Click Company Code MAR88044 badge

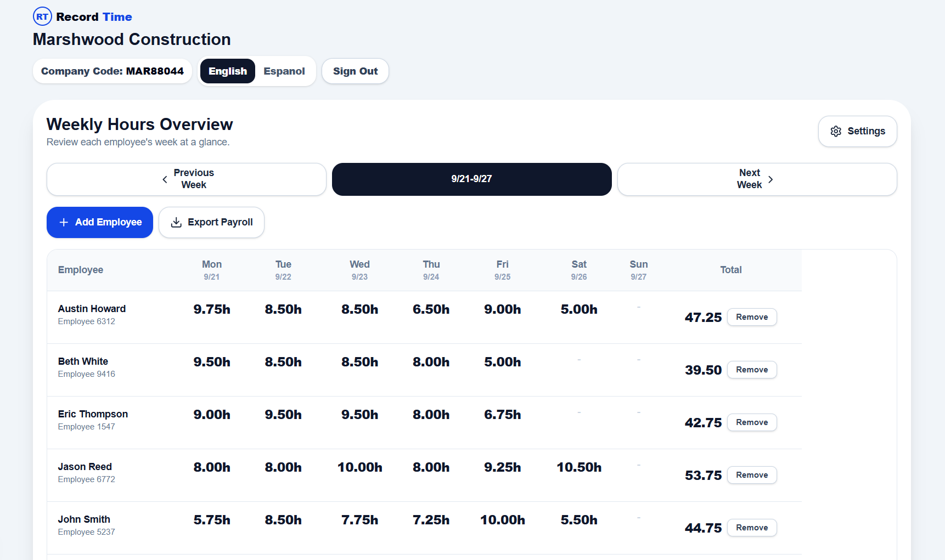(113, 71)
